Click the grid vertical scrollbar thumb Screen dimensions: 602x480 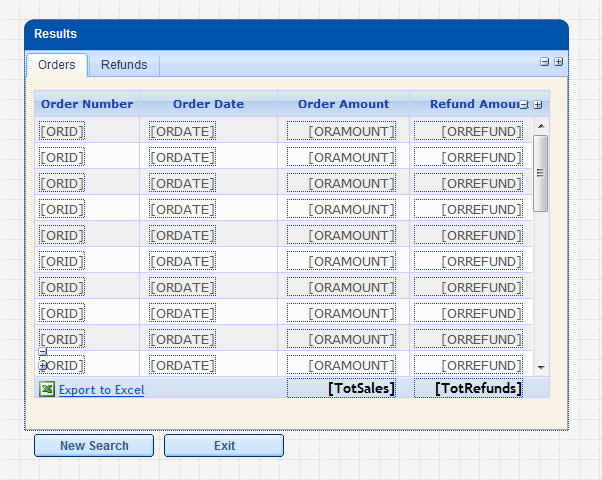coord(541,173)
